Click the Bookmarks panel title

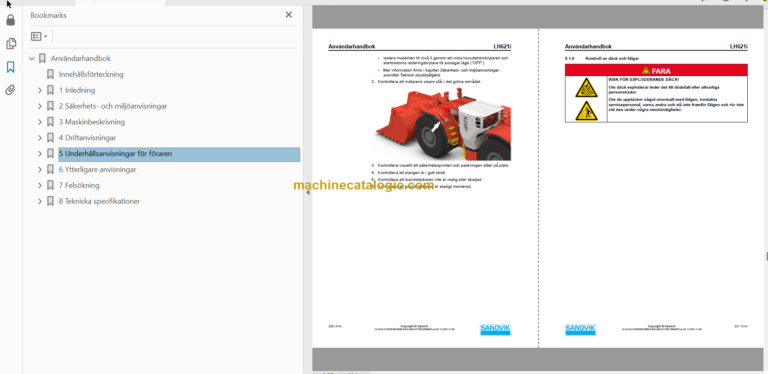pyautogui.click(x=48, y=15)
